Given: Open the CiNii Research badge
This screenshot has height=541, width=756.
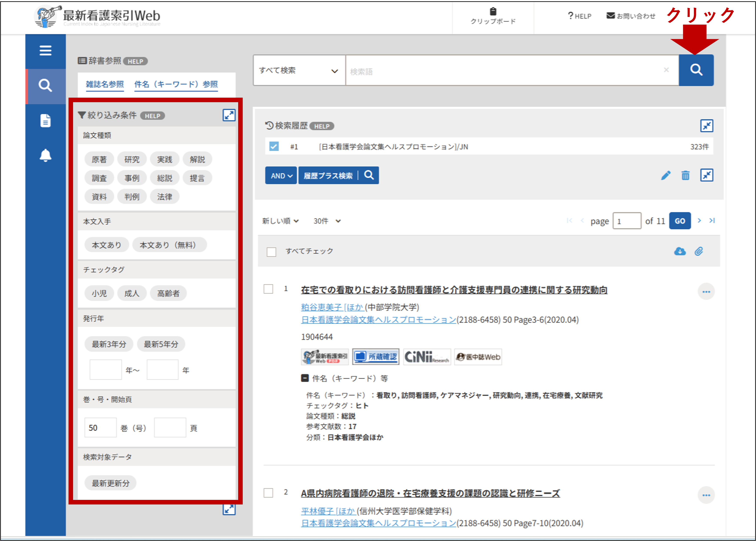Looking at the screenshot, I should (x=427, y=357).
